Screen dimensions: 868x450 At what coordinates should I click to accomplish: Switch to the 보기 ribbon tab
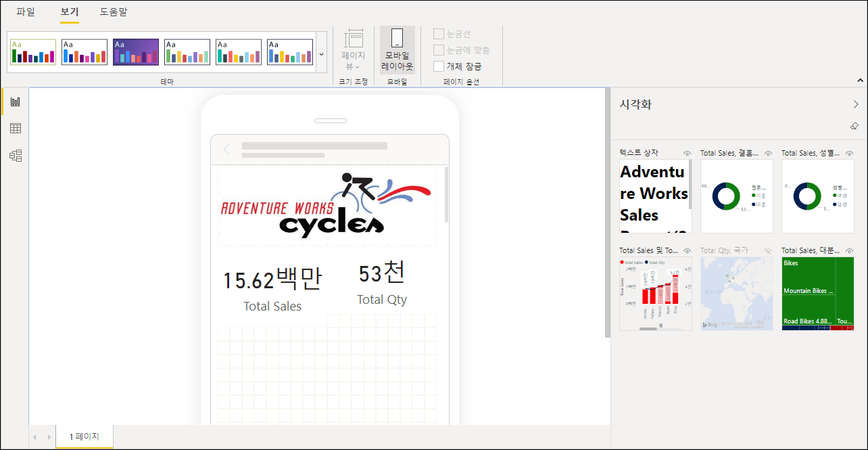pos(69,12)
